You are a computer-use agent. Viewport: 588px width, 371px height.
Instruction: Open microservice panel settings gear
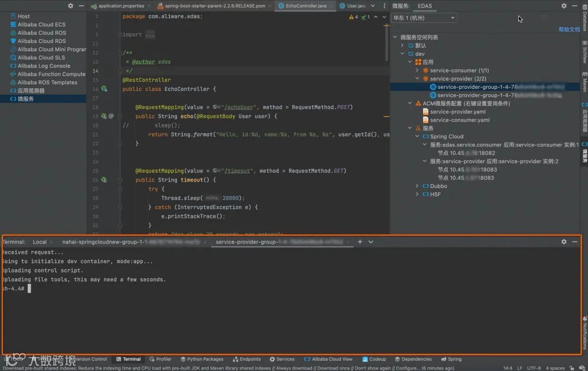(x=563, y=5)
